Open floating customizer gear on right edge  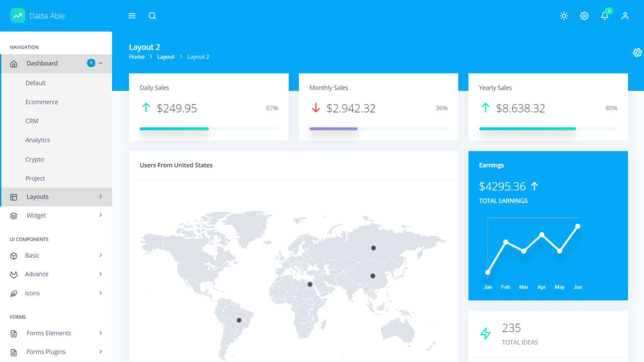pos(637,53)
